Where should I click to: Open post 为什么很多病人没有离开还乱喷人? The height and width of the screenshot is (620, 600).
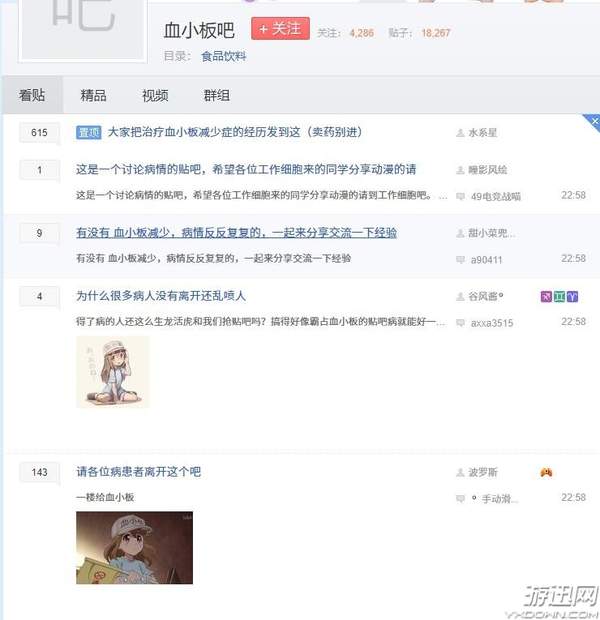pos(161,296)
